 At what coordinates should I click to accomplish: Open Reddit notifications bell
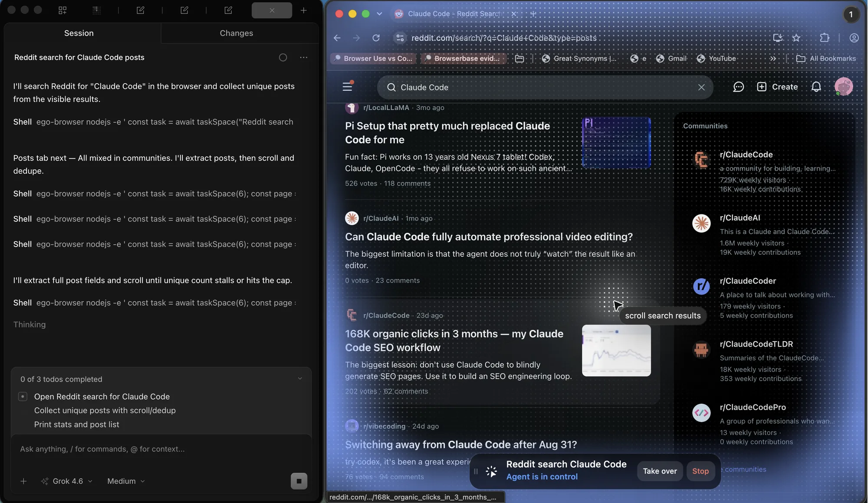[816, 87]
